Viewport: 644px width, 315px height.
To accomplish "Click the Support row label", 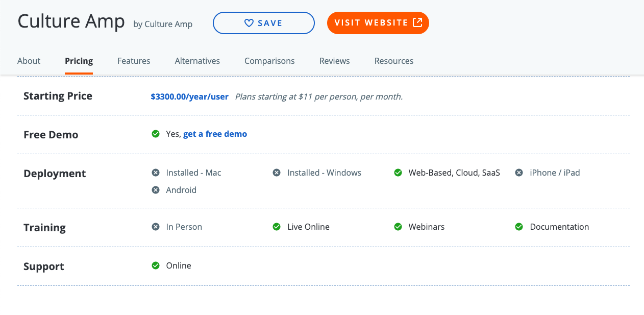I will [x=44, y=266].
